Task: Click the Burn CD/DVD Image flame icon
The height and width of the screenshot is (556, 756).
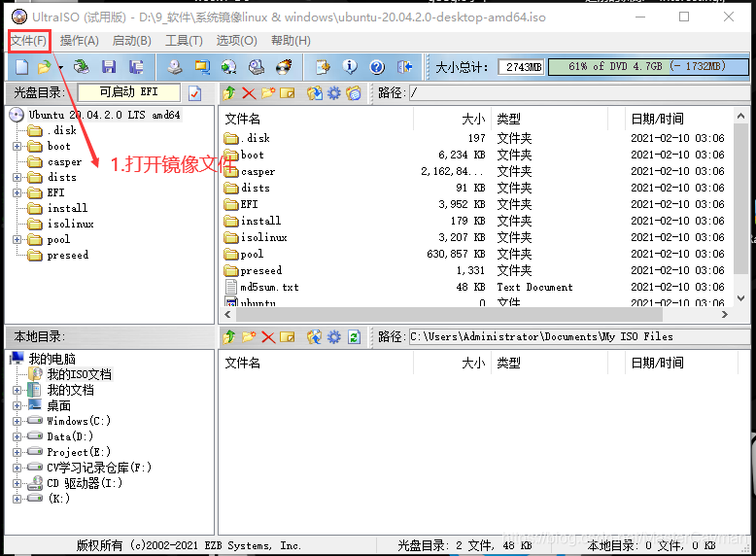Action: (284, 67)
